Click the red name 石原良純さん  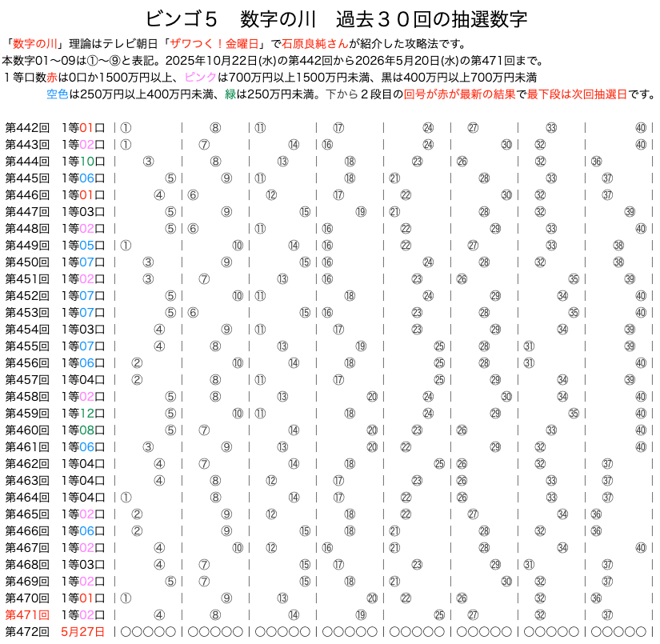315,44
